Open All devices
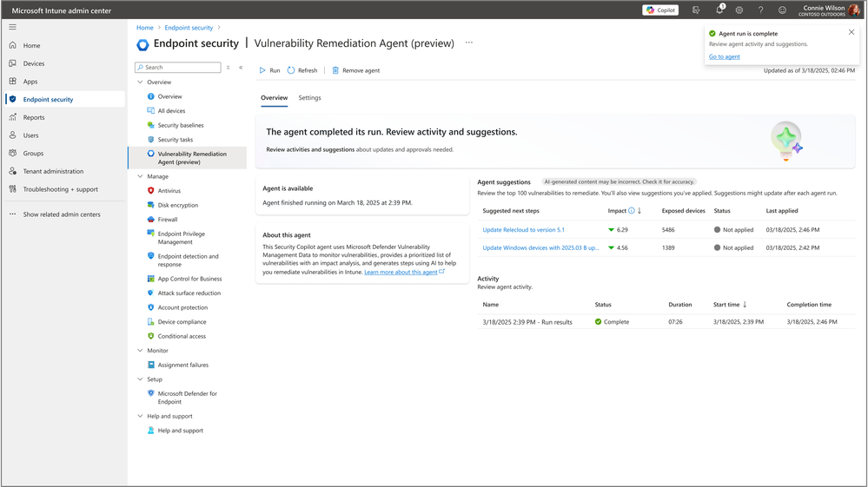The height and width of the screenshot is (487, 868). pos(171,110)
